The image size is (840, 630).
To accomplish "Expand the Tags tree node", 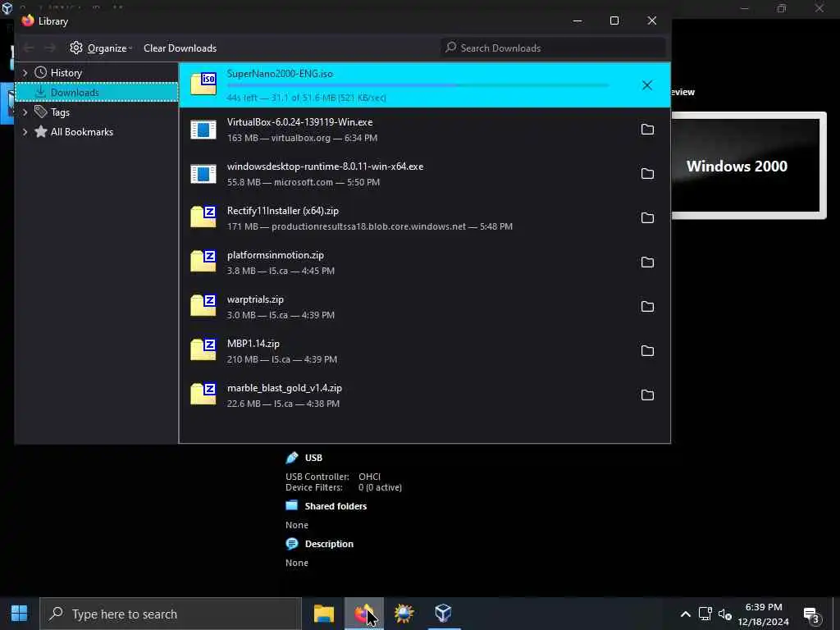I will [25, 112].
